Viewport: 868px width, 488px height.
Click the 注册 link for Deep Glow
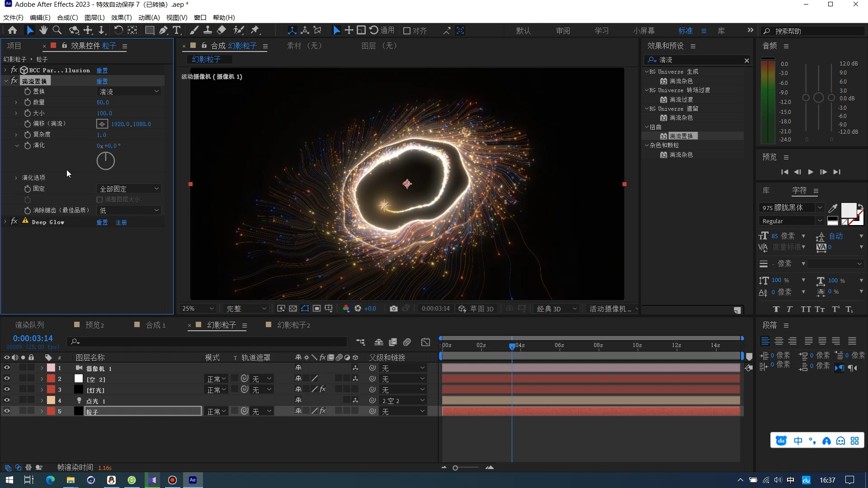pyautogui.click(x=121, y=223)
